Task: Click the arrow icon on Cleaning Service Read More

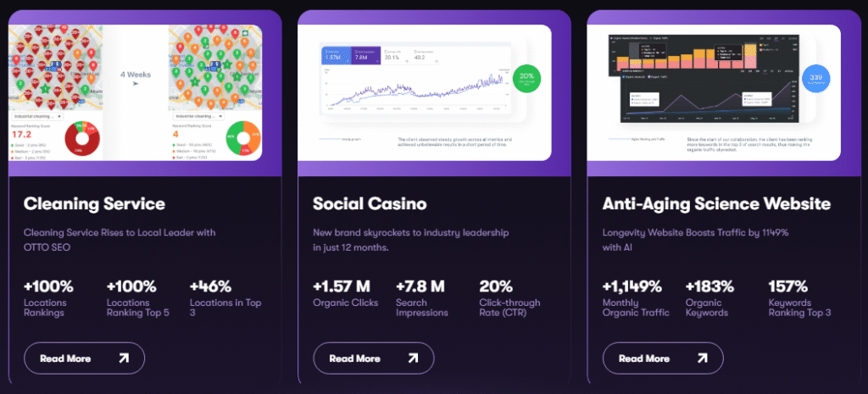Action: tap(124, 358)
